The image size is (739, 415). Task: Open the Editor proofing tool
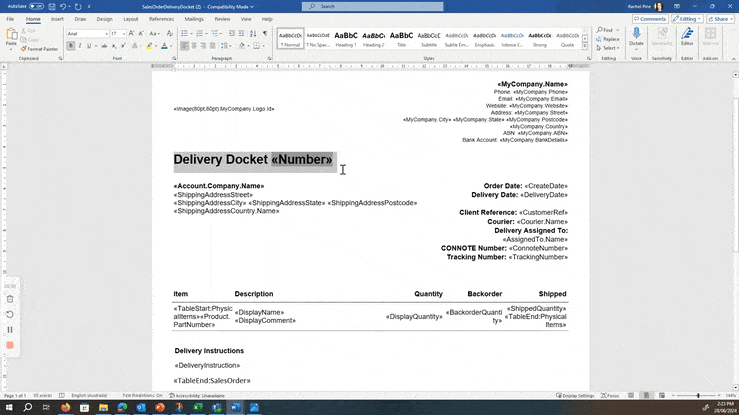pyautogui.click(x=687, y=37)
